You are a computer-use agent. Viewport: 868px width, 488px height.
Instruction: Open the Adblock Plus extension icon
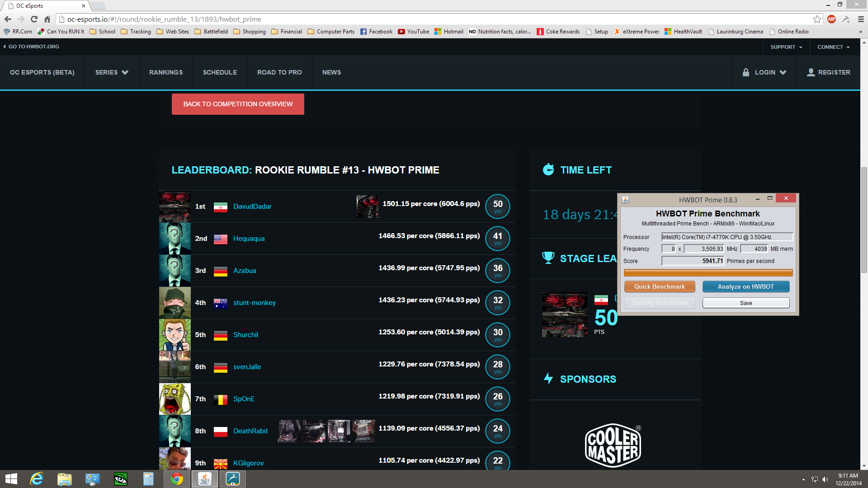pos(831,19)
